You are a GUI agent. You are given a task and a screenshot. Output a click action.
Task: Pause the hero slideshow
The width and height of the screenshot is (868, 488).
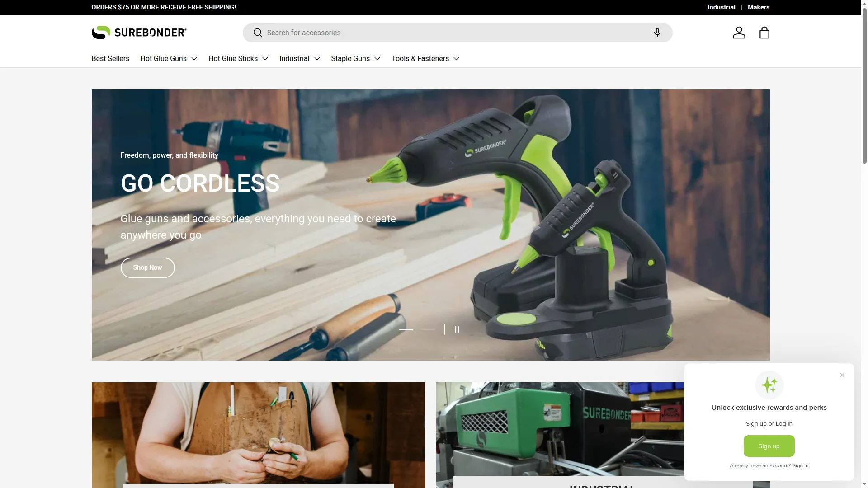[x=457, y=329]
